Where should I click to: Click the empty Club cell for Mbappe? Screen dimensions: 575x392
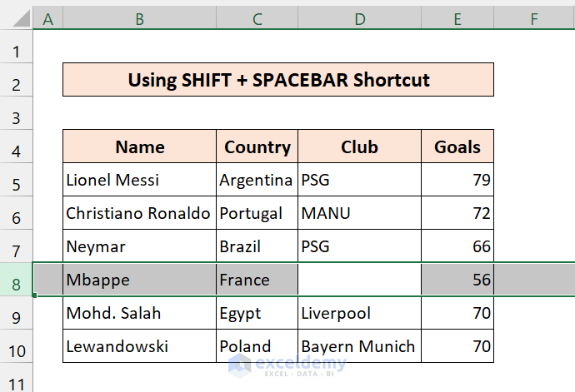[359, 280]
